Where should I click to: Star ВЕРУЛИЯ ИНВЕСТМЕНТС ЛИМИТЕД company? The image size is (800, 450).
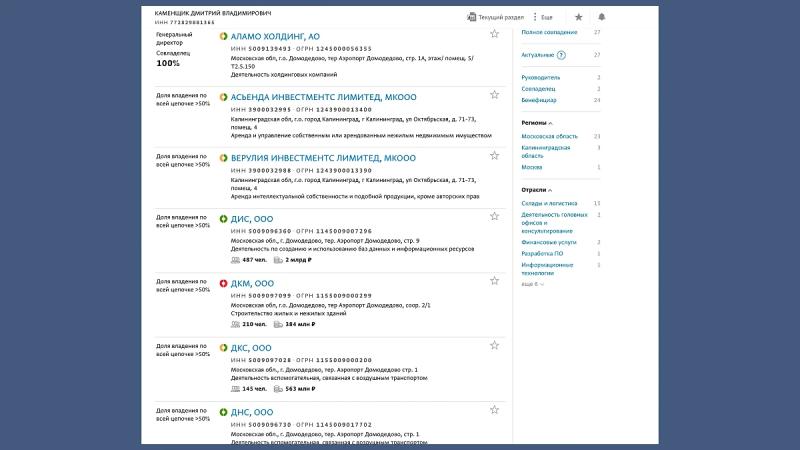[494, 156]
